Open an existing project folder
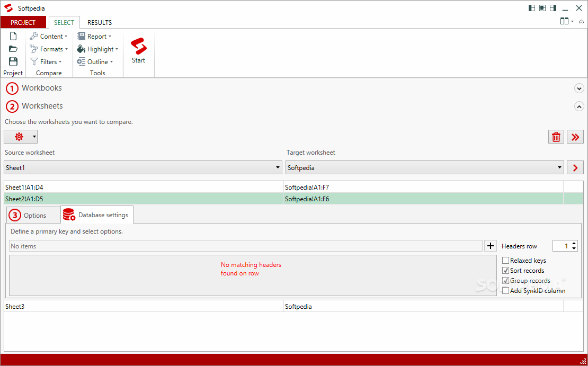Image resolution: width=588 pixels, height=366 pixels. [13, 49]
